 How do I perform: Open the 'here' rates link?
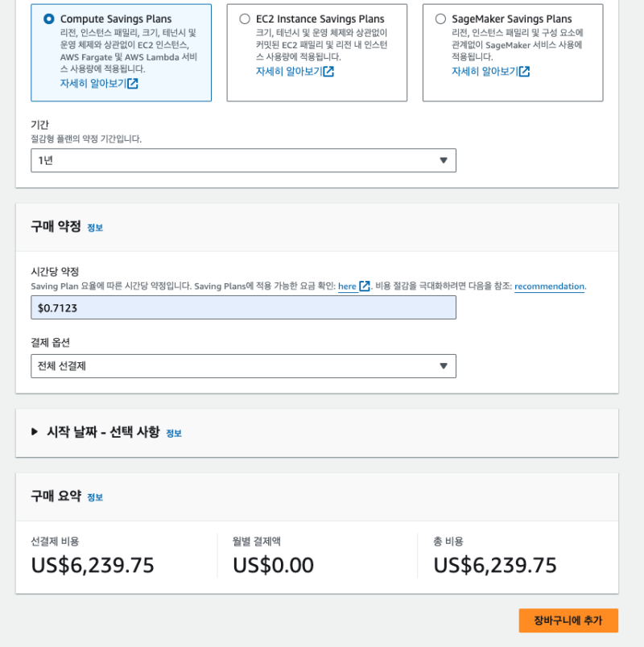pos(347,286)
